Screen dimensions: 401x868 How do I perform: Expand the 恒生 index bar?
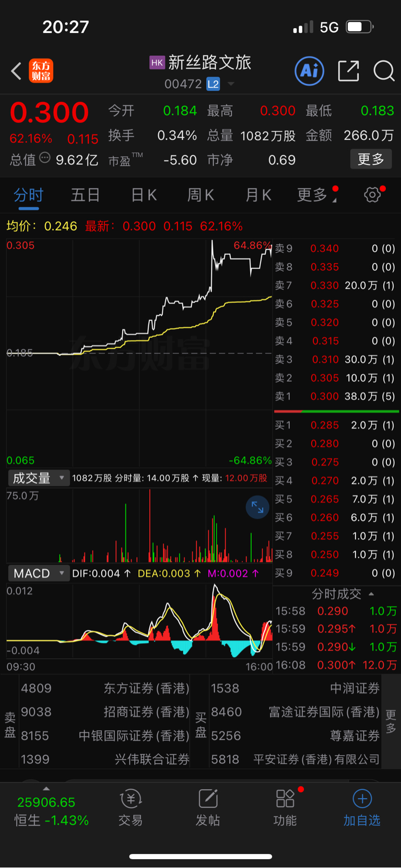(x=46, y=789)
